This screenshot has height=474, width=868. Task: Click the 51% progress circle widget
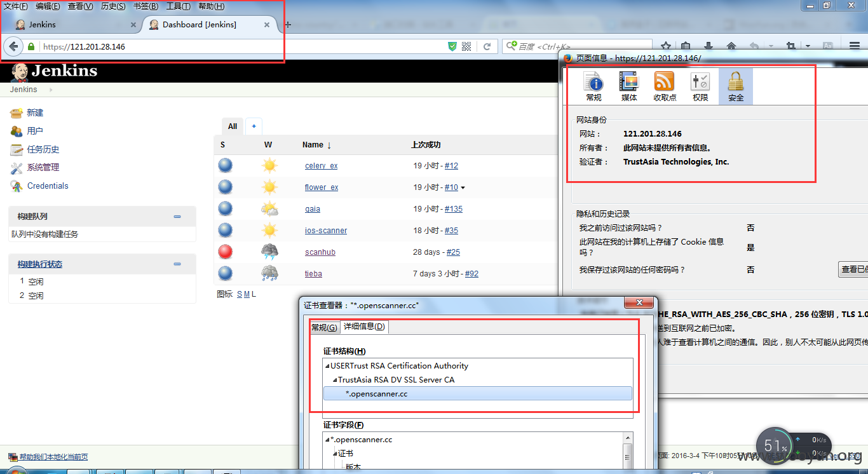click(x=776, y=446)
